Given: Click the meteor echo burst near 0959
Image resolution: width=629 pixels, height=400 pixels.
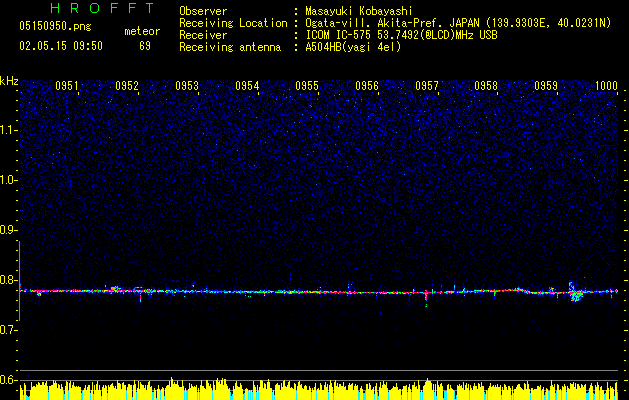Looking at the screenshot, I should (576, 292).
